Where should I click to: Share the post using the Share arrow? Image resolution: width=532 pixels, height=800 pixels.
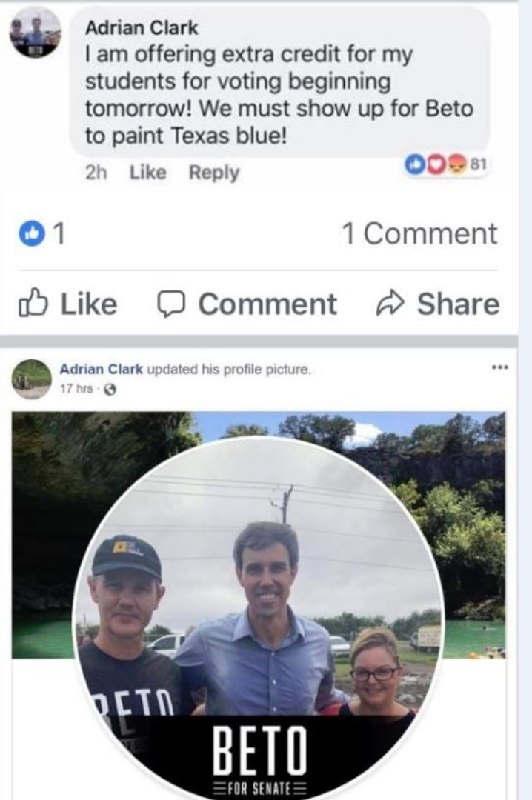click(438, 304)
